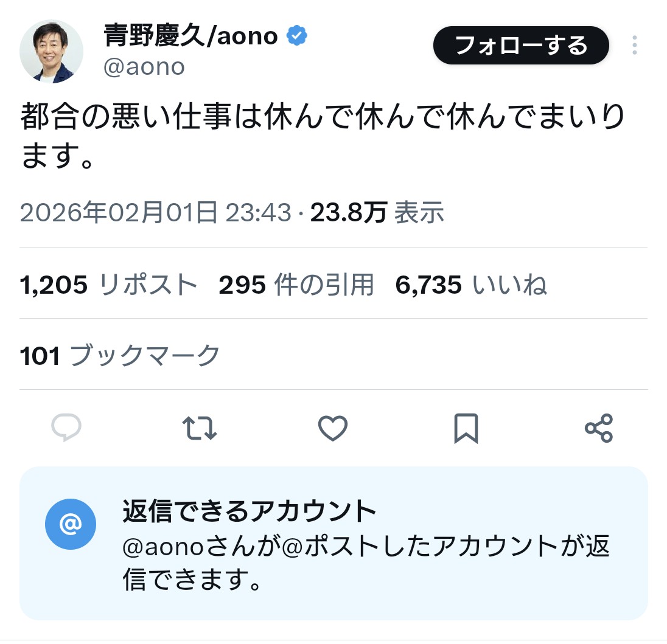667x644 pixels.
Task: Like the post with heart icon
Action: point(333,428)
